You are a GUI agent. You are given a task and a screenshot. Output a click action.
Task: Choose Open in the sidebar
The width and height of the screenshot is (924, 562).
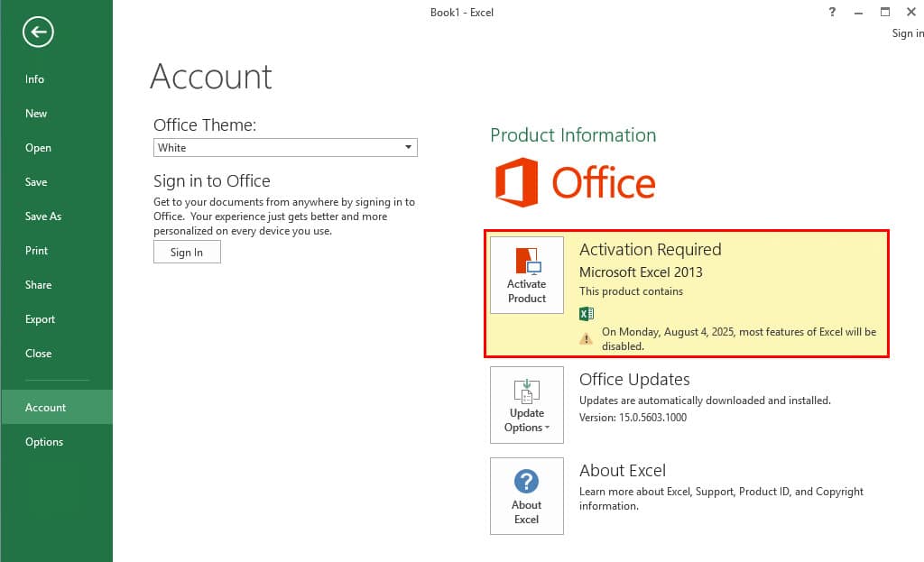(x=57, y=147)
